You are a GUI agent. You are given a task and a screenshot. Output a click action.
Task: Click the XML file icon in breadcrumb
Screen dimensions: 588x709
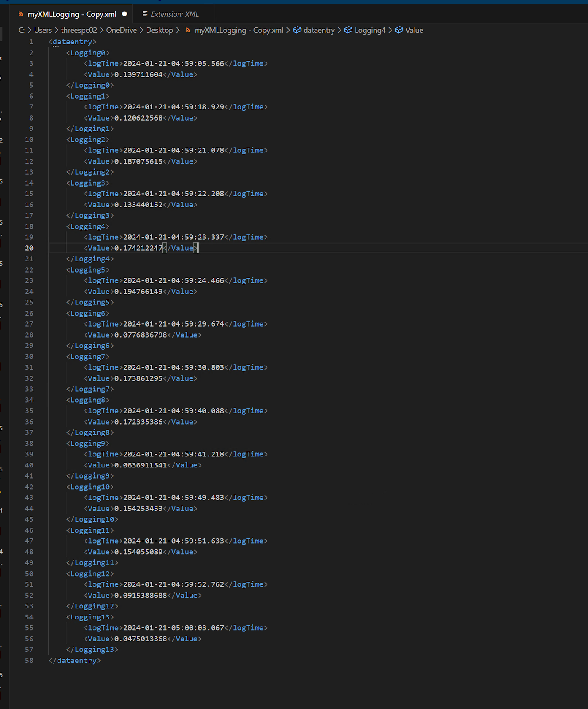(188, 30)
